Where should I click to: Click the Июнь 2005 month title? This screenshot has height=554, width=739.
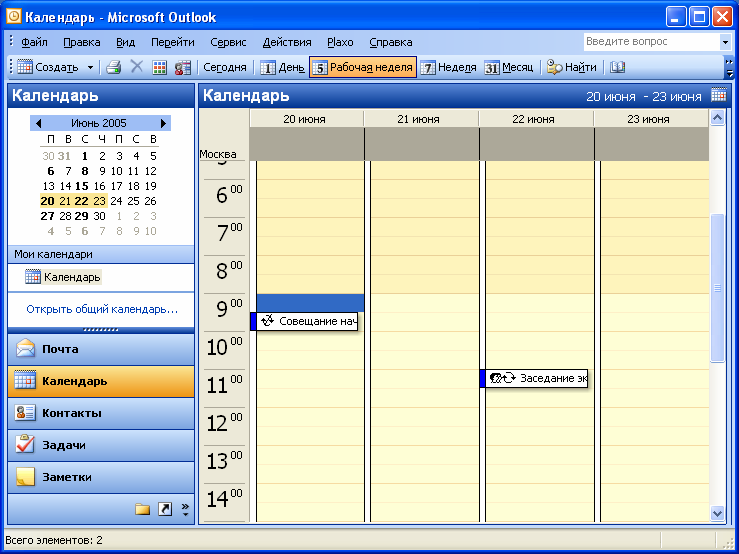(99, 123)
